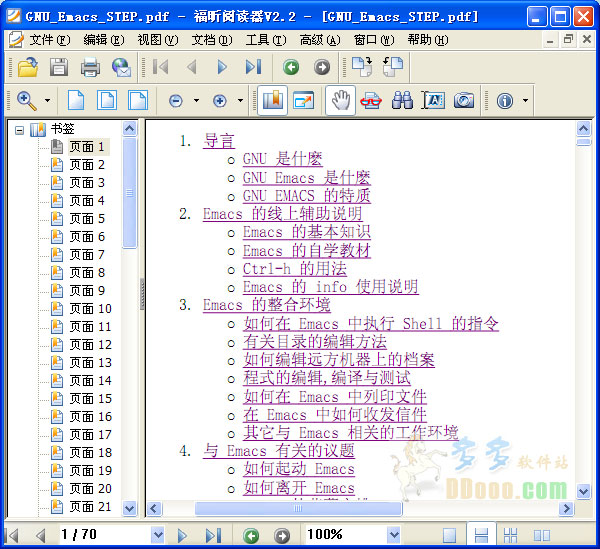Follow the 如何起动 Emacs link
This screenshot has height=549, width=600.
tap(299, 469)
